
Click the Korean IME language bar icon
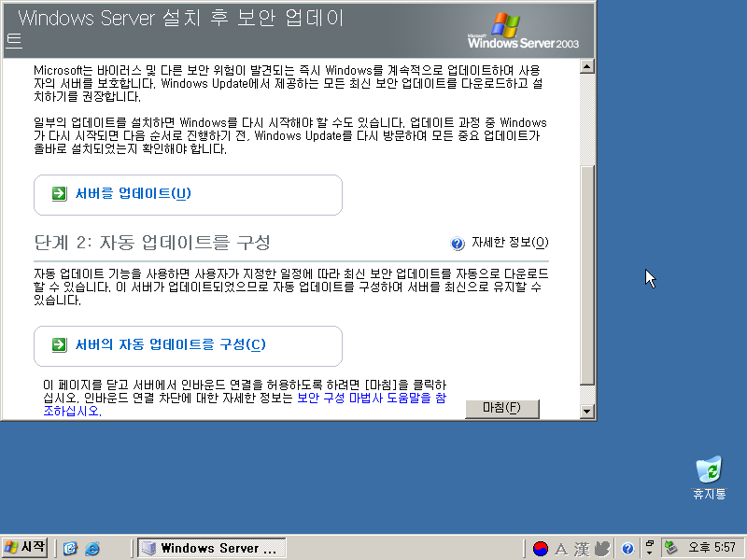pyautogui.click(x=541, y=549)
